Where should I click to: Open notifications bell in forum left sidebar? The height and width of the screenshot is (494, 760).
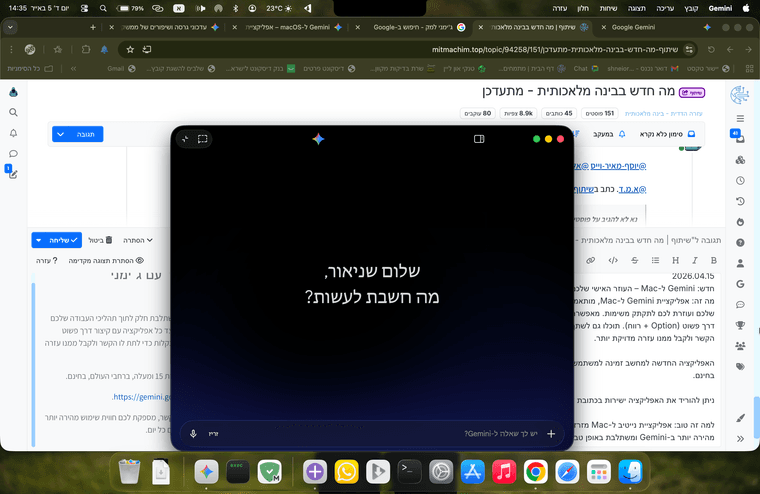pos(14,133)
